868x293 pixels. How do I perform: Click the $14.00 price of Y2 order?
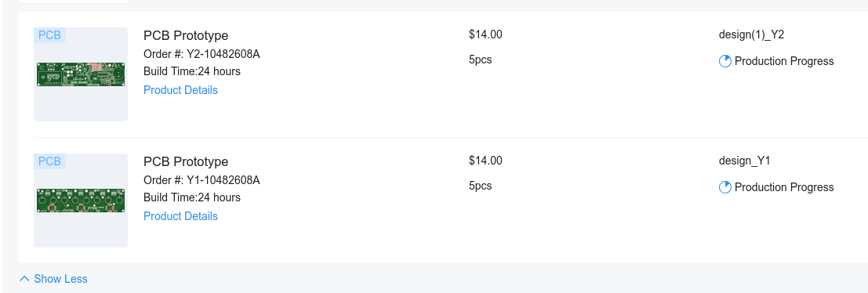[x=485, y=34]
